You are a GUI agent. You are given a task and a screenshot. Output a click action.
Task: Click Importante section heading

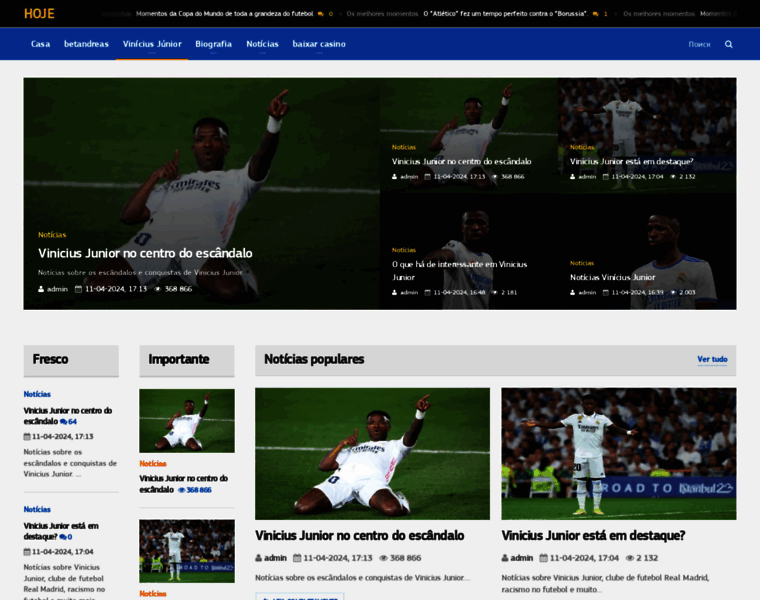pos(179,359)
